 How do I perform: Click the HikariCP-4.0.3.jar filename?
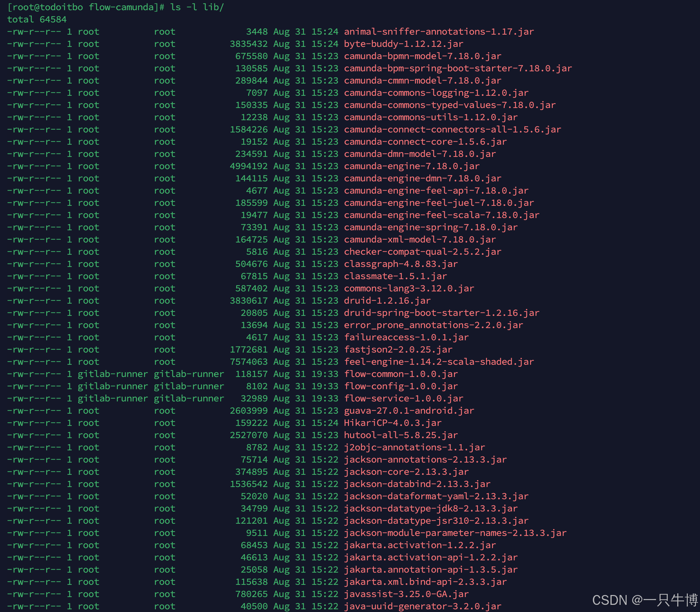point(392,423)
